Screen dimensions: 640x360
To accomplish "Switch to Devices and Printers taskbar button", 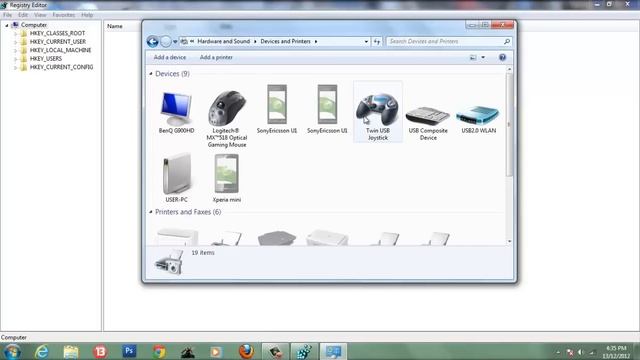I will coord(333,351).
